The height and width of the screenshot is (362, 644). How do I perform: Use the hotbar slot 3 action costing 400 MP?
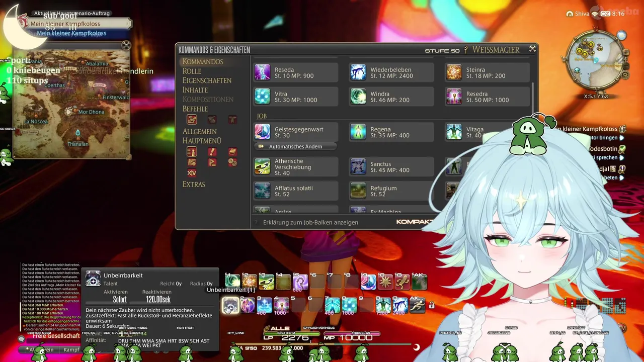click(264, 305)
